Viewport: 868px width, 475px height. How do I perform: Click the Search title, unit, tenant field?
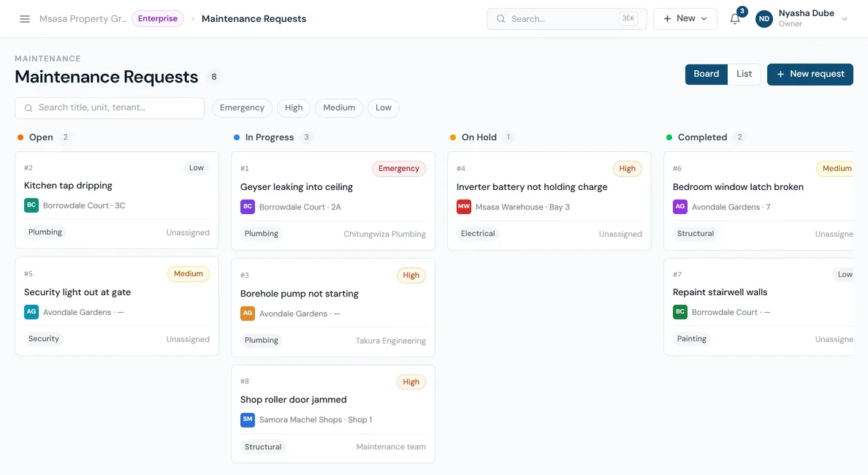point(110,108)
